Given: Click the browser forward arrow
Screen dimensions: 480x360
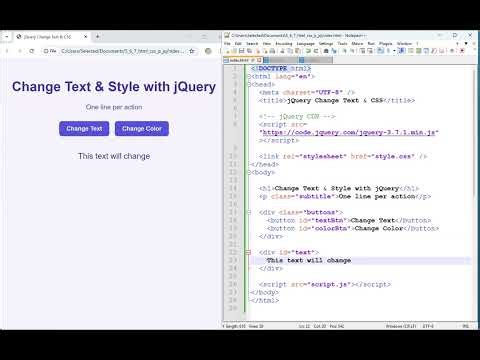Looking at the screenshot, I should click(20, 51).
